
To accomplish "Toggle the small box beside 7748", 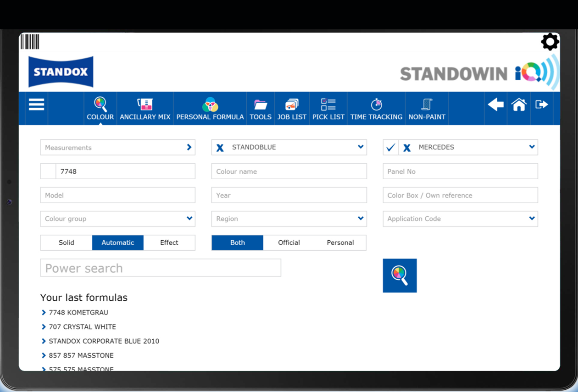I will pyautogui.click(x=48, y=171).
